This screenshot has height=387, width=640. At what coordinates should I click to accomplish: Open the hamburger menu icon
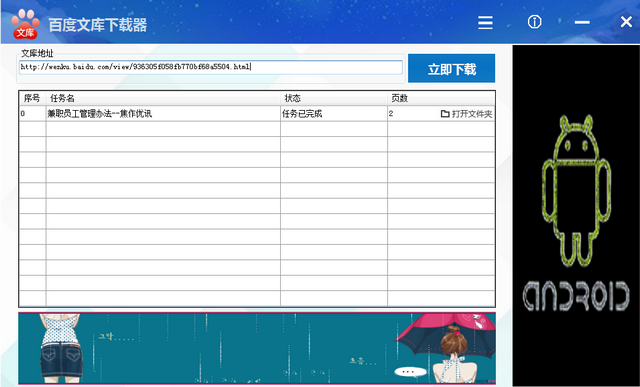click(x=485, y=22)
